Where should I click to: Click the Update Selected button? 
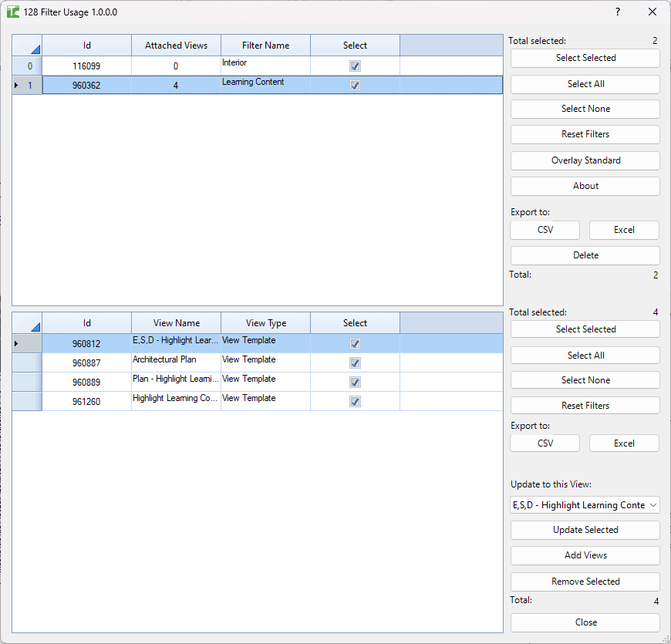tap(585, 530)
